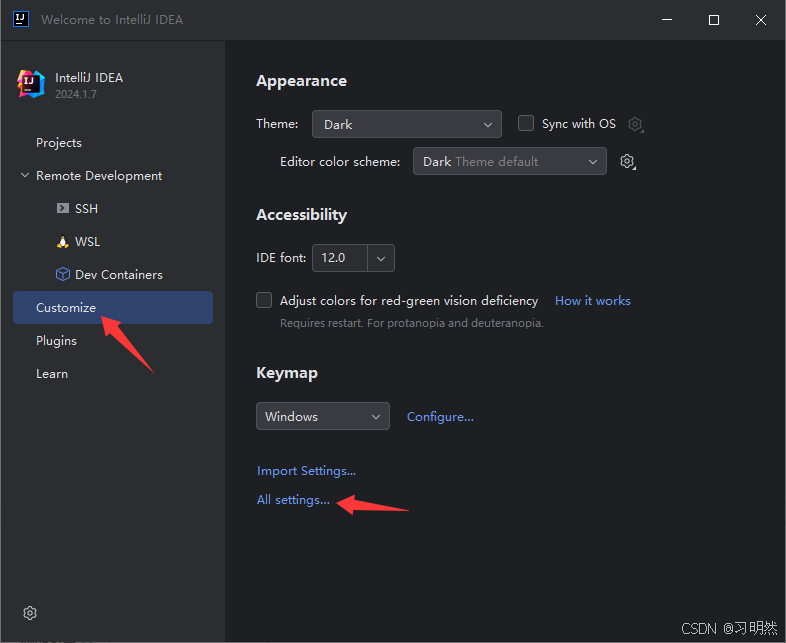The image size is (786, 643).
Task: Select Projects in the sidebar
Action: coord(59,143)
